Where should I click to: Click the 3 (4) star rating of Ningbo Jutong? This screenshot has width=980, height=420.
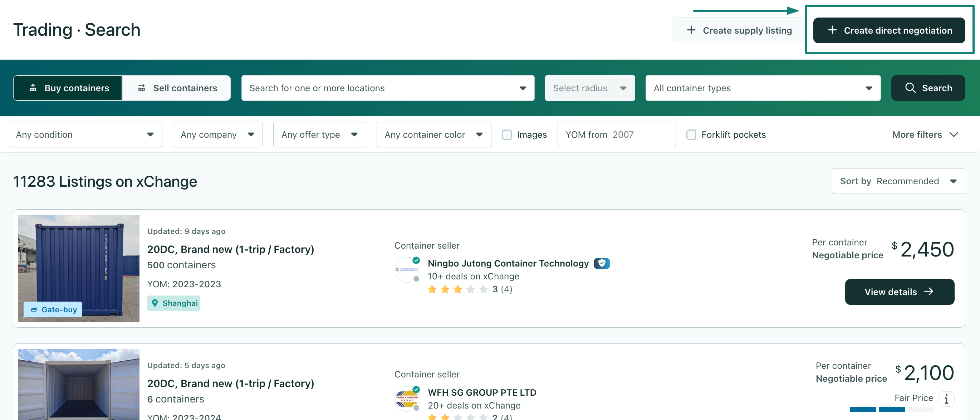coord(470,289)
